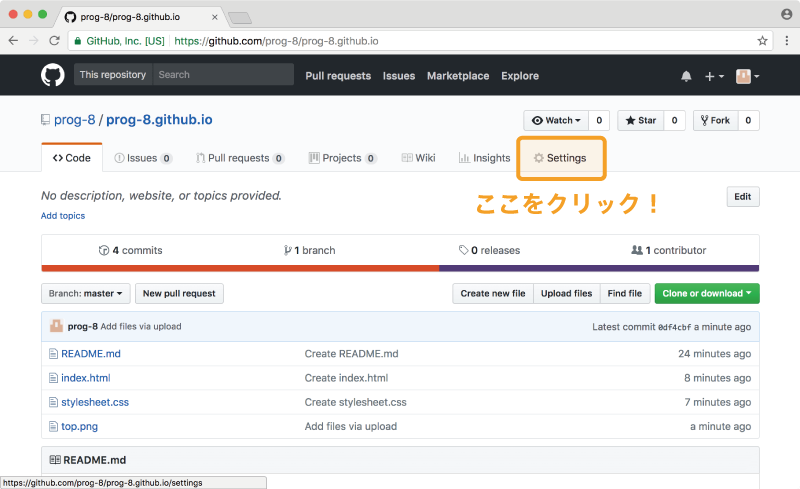The width and height of the screenshot is (800, 489).
Task: Click the stargazers count 0
Action: pyautogui.click(x=674, y=120)
